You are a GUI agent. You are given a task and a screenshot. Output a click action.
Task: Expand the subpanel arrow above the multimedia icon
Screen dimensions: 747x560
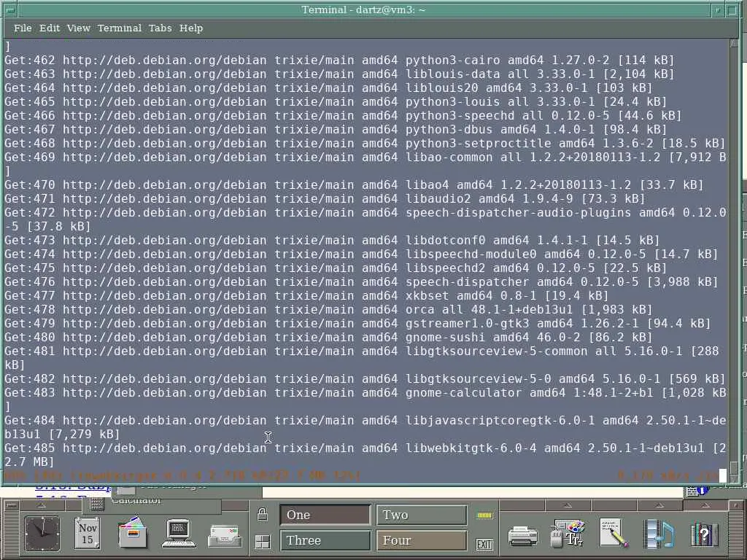click(659, 505)
